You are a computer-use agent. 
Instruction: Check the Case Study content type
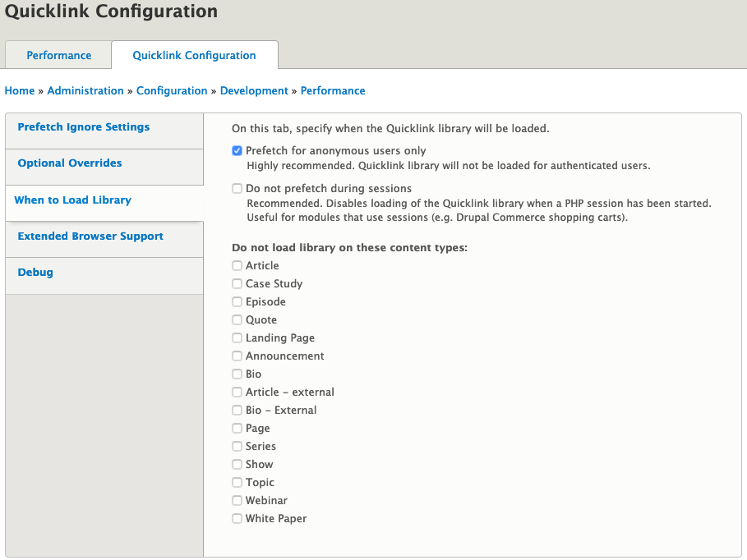[x=237, y=283]
